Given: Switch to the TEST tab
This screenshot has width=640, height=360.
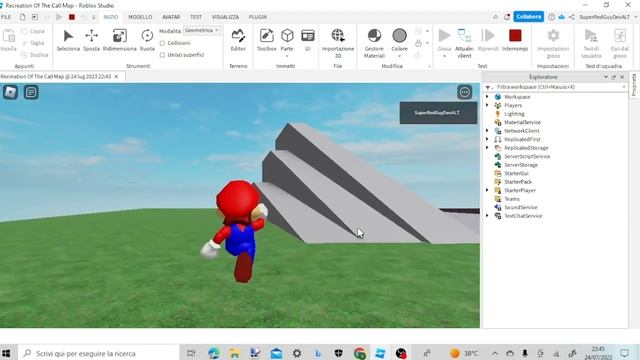Looking at the screenshot, I should 196,17.
